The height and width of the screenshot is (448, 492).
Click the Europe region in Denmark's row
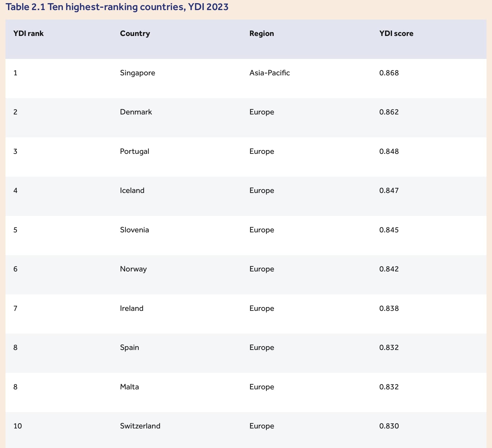[x=262, y=112]
